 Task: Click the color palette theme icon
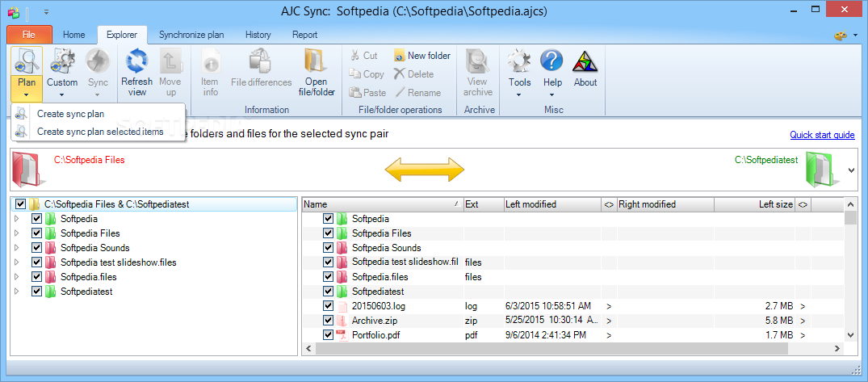click(x=841, y=36)
